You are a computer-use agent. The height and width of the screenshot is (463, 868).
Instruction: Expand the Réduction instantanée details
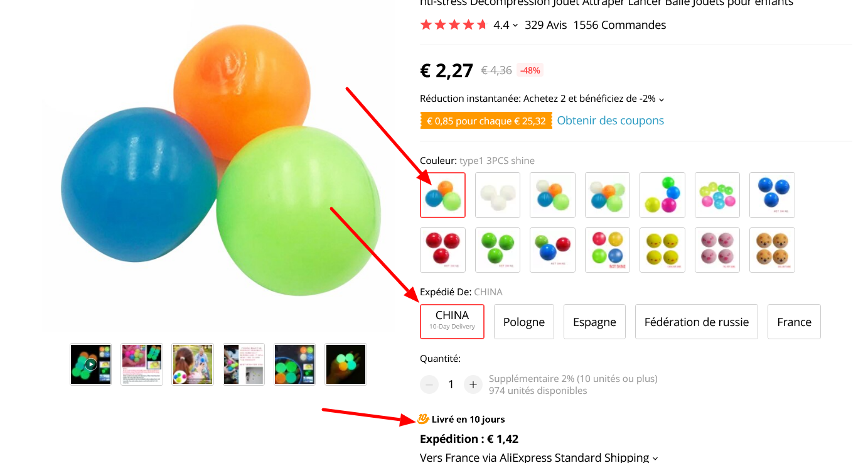click(662, 99)
